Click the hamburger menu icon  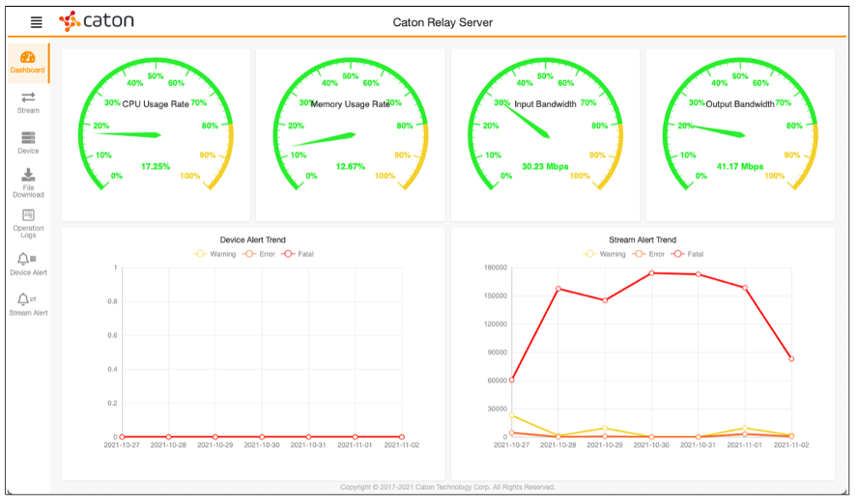point(36,22)
